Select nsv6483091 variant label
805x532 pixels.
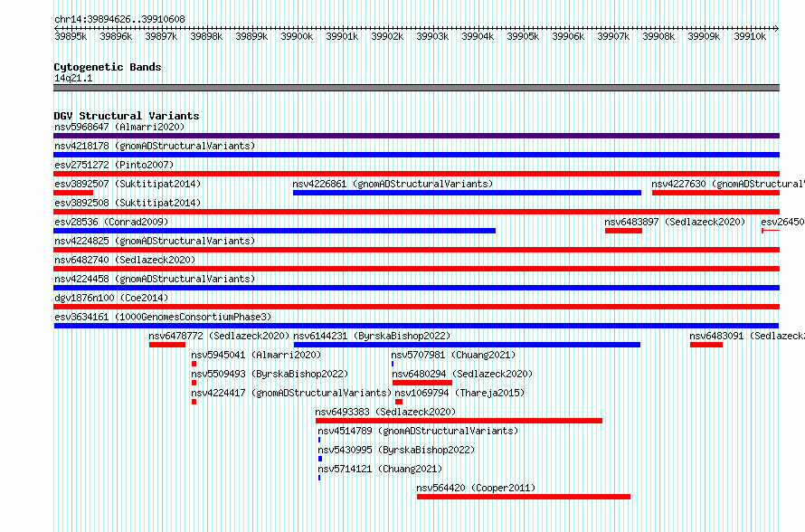[747, 336]
